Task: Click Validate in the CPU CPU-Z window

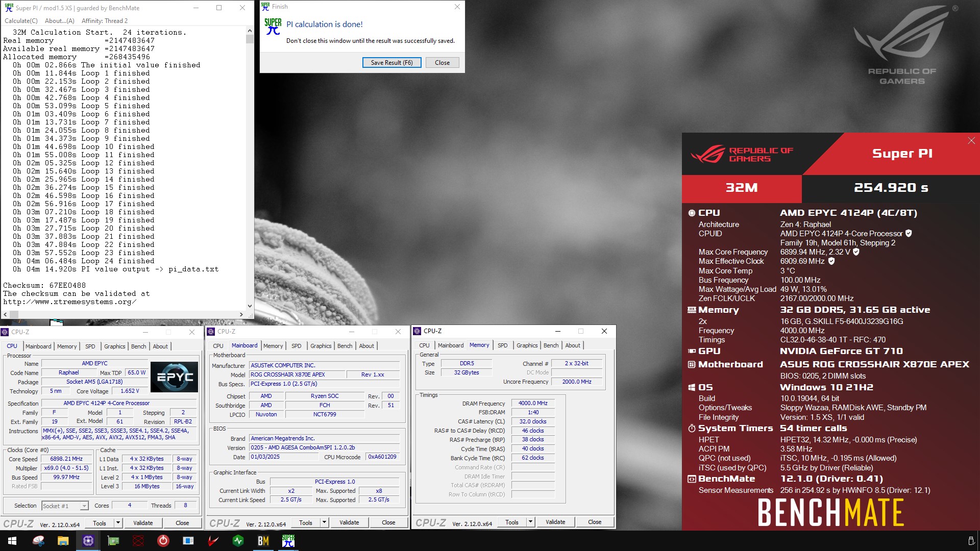Action: coord(143,523)
